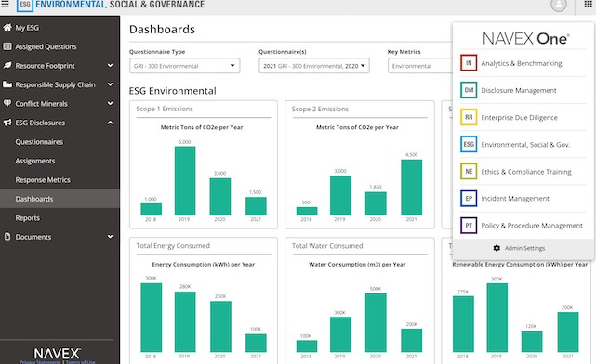Click the 300K bar in Renewable Energy chart
Image resolution: width=596 pixels, height=364 pixels.
click(x=497, y=318)
